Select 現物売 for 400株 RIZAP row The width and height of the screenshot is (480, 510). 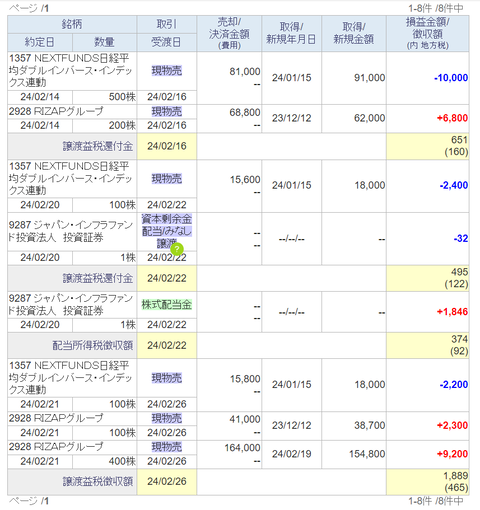click(167, 447)
